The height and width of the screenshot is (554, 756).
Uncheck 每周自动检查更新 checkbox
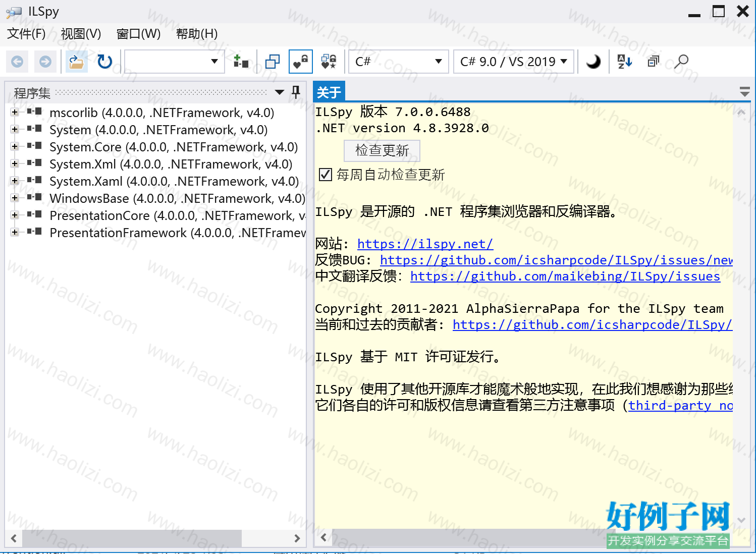click(326, 175)
